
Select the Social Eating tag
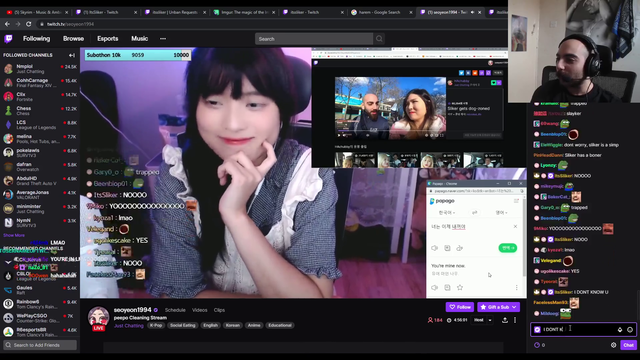182,325
